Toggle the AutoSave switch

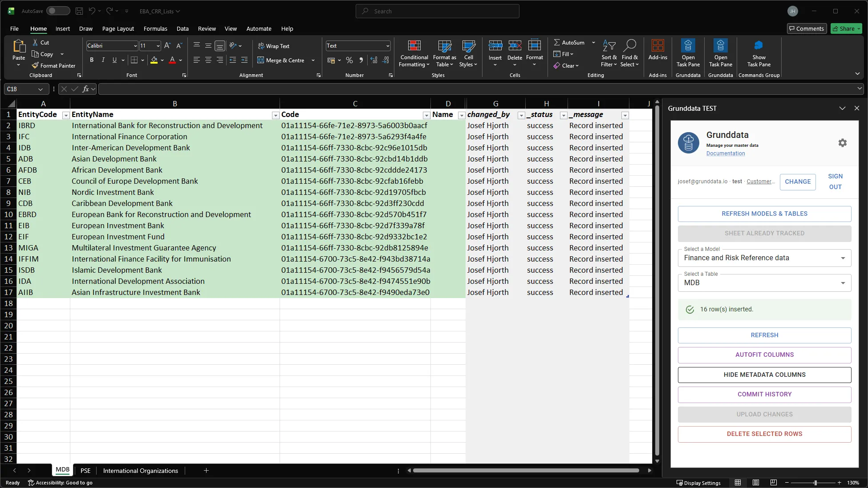58,11
